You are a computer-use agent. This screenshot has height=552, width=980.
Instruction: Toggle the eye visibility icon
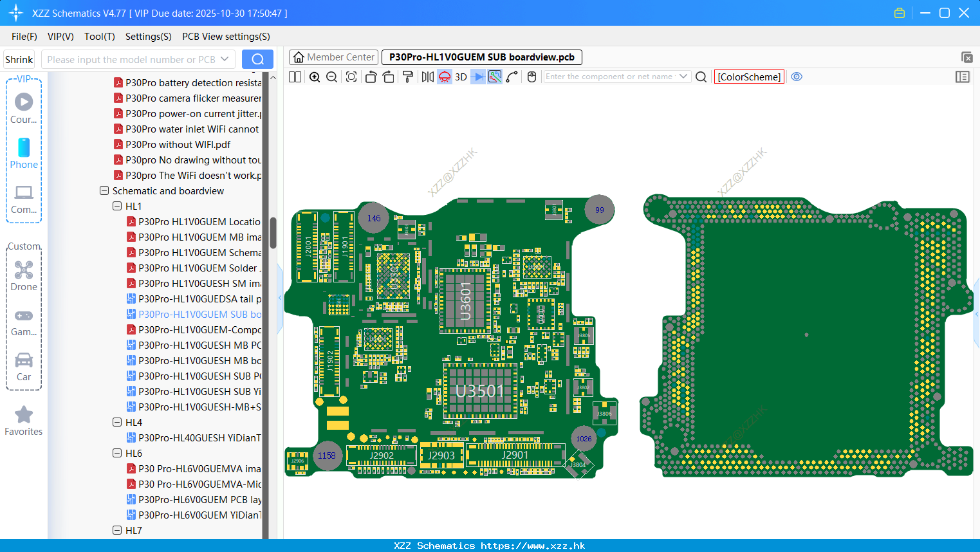click(797, 77)
